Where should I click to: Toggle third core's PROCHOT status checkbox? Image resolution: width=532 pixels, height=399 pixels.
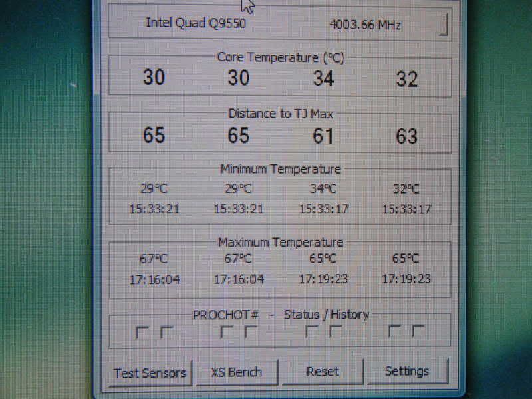point(311,331)
